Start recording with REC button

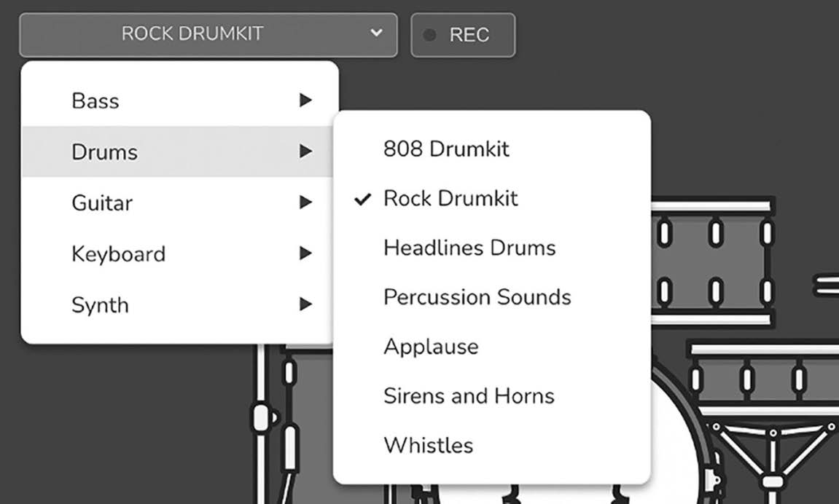[x=463, y=35]
